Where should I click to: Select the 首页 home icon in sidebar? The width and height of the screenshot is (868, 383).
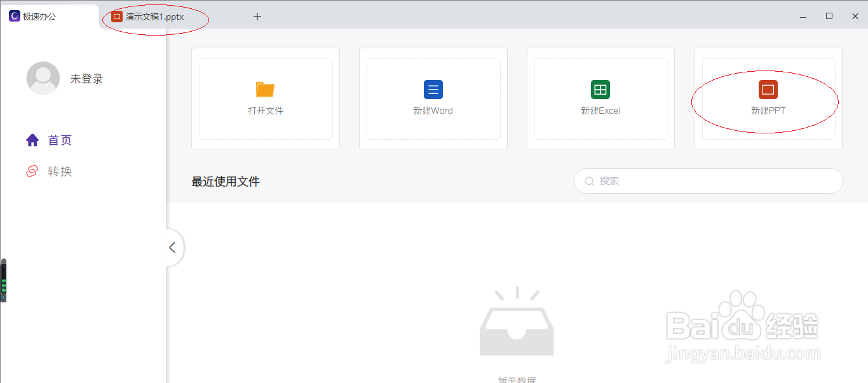pyautogui.click(x=32, y=140)
